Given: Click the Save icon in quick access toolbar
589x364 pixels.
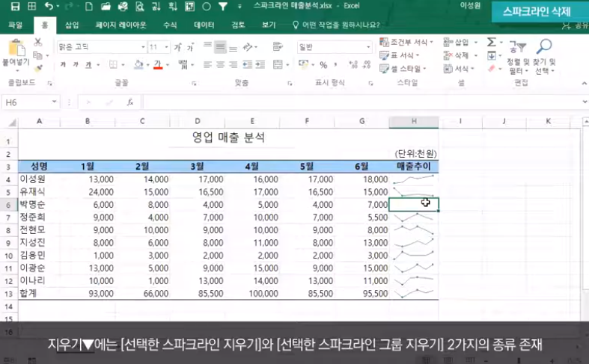Looking at the screenshot, I should coord(15,6).
